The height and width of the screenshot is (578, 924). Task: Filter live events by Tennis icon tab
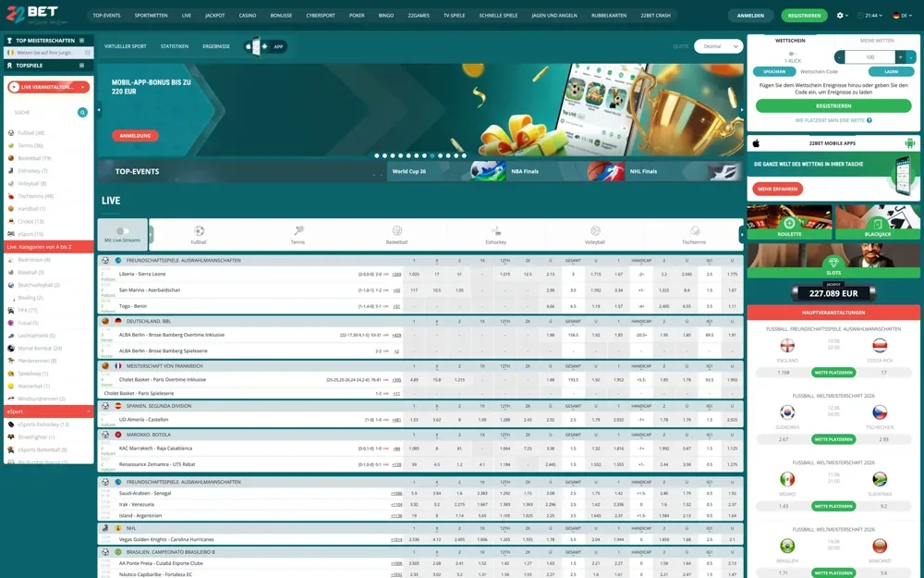[298, 234]
